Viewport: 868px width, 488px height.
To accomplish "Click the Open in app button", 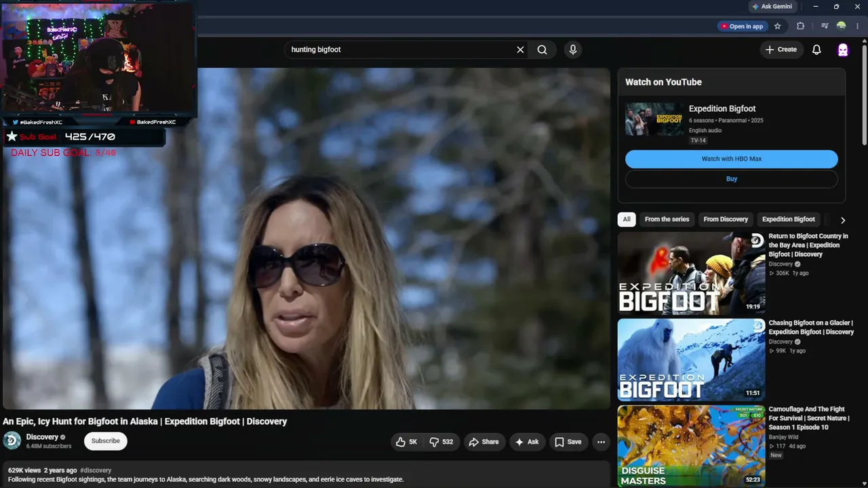I will pyautogui.click(x=742, y=26).
